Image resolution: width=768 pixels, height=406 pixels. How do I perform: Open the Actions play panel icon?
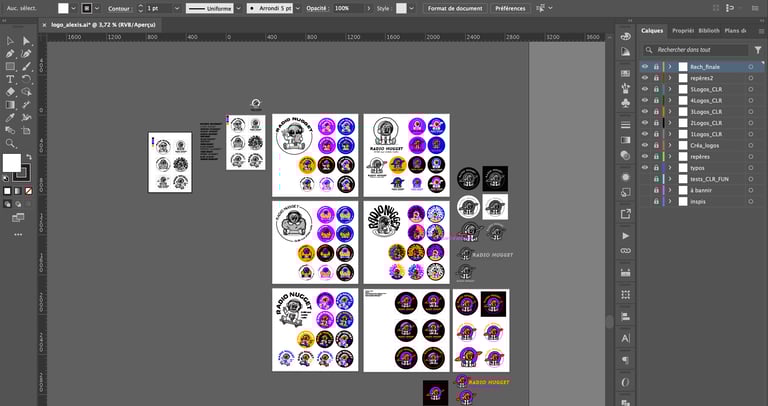(x=625, y=236)
